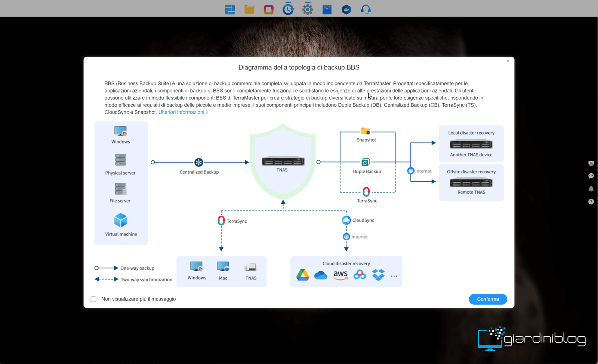
Task: Open the App Center shopping bag icon
Action: coord(327,9)
